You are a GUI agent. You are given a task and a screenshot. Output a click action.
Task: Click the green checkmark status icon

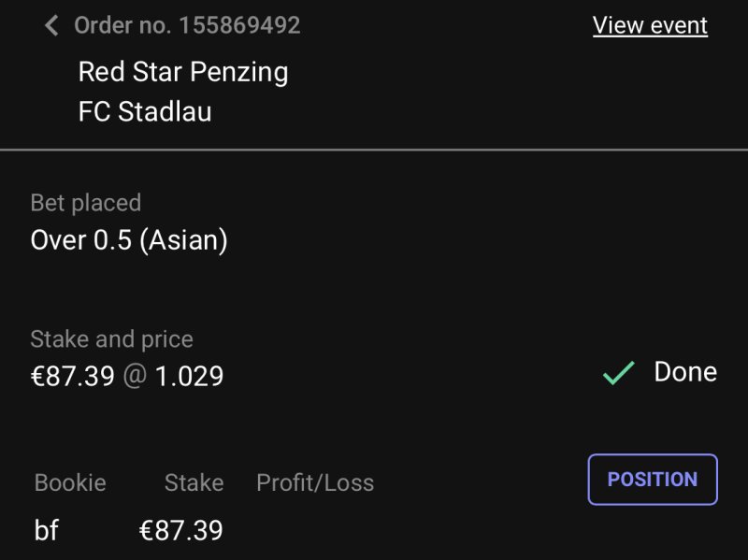click(619, 373)
